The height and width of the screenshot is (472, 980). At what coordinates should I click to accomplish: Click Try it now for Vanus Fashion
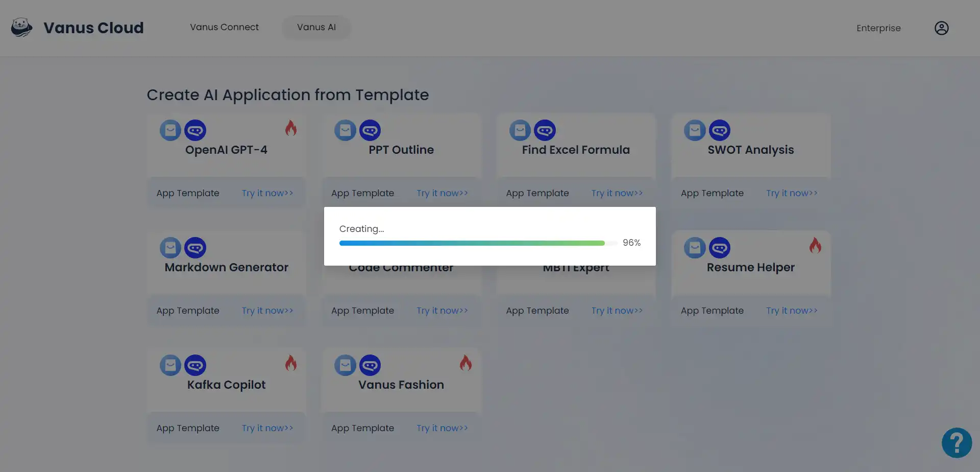point(442,428)
